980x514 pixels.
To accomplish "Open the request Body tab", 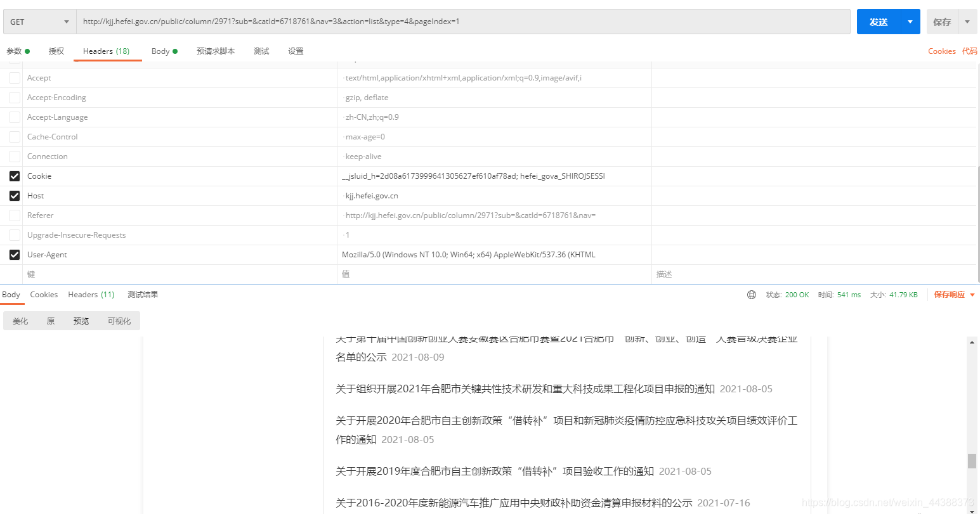I will tap(164, 51).
